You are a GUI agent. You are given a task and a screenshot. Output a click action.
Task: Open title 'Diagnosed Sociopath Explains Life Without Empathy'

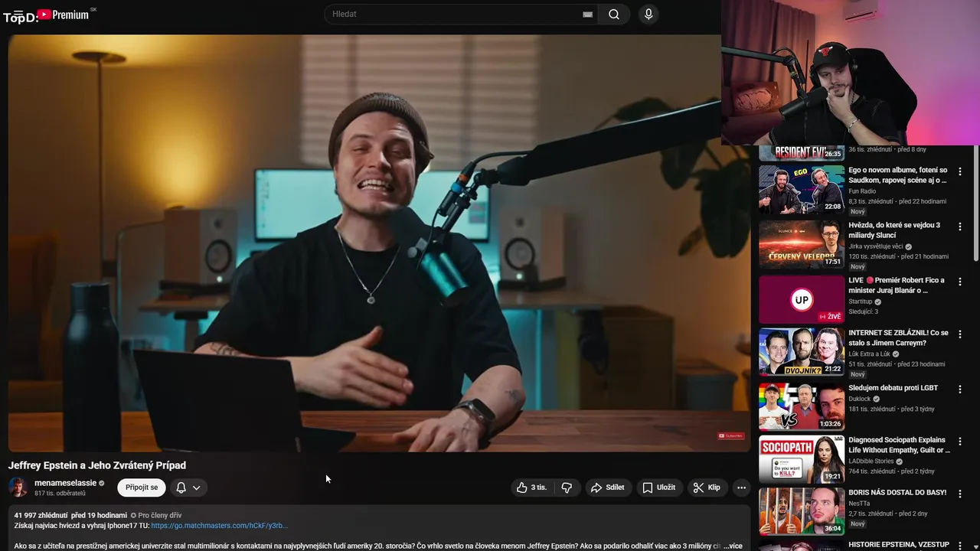click(x=899, y=445)
